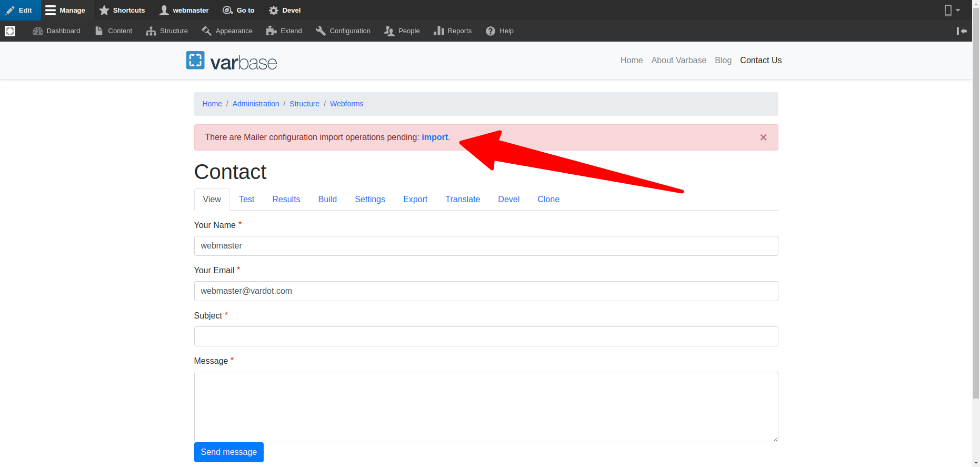Viewport: 980px width, 467px height.
Task: Click the Send message button
Action: pyautogui.click(x=228, y=452)
